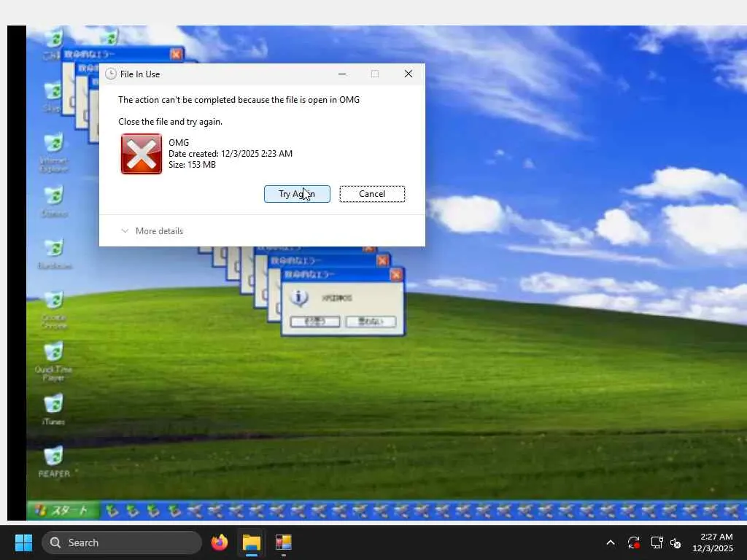Click the info icon in the front XP error dialog
Viewport: 747px width, 560px height.
(x=298, y=297)
